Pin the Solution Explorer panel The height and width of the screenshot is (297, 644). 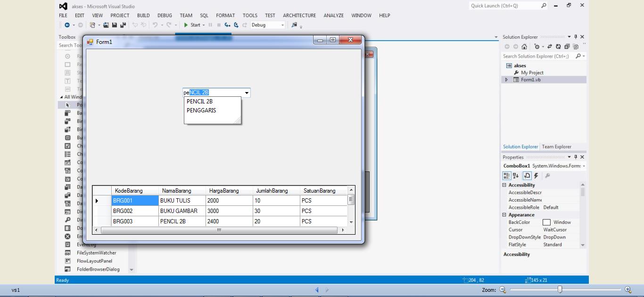(576, 37)
